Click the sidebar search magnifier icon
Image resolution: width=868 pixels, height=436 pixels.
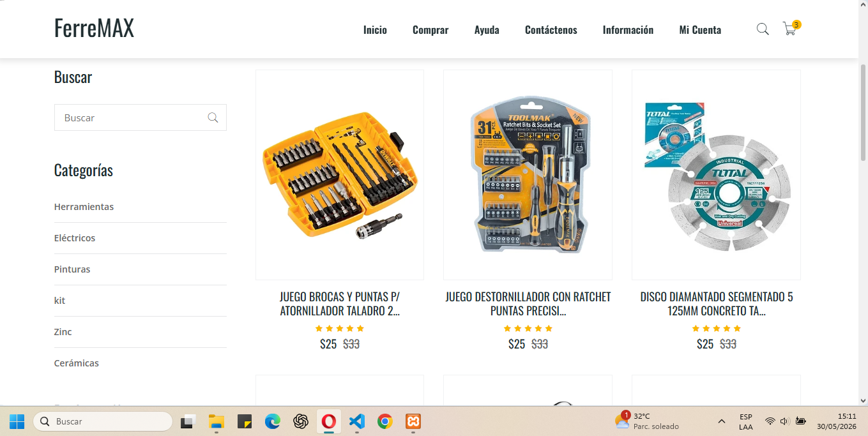point(213,117)
